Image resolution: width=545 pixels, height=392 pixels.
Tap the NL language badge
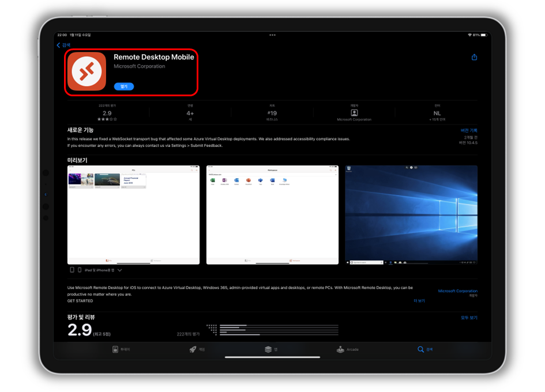437,113
